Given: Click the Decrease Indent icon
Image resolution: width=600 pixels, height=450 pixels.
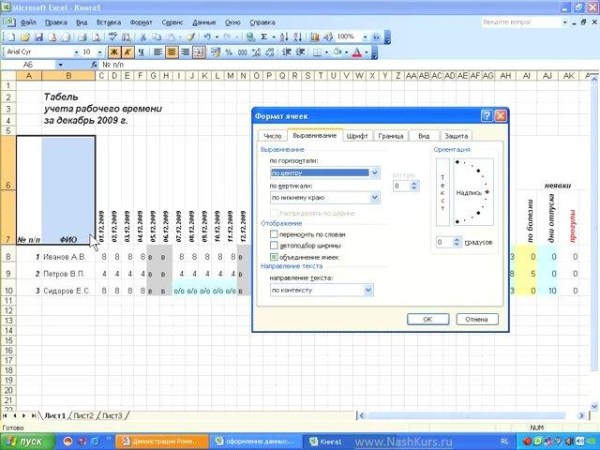Looking at the screenshot, I should [287, 52].
